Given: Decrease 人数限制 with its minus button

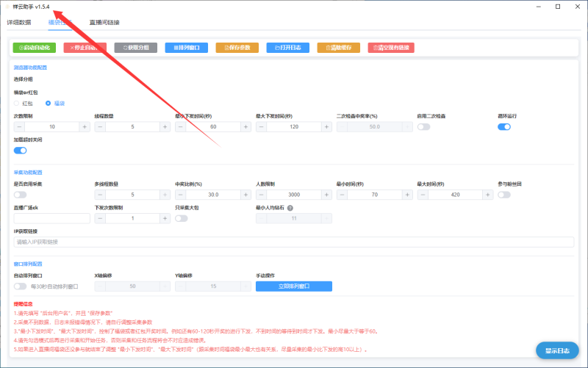Looking at the screenshot, I should (262, 195).
